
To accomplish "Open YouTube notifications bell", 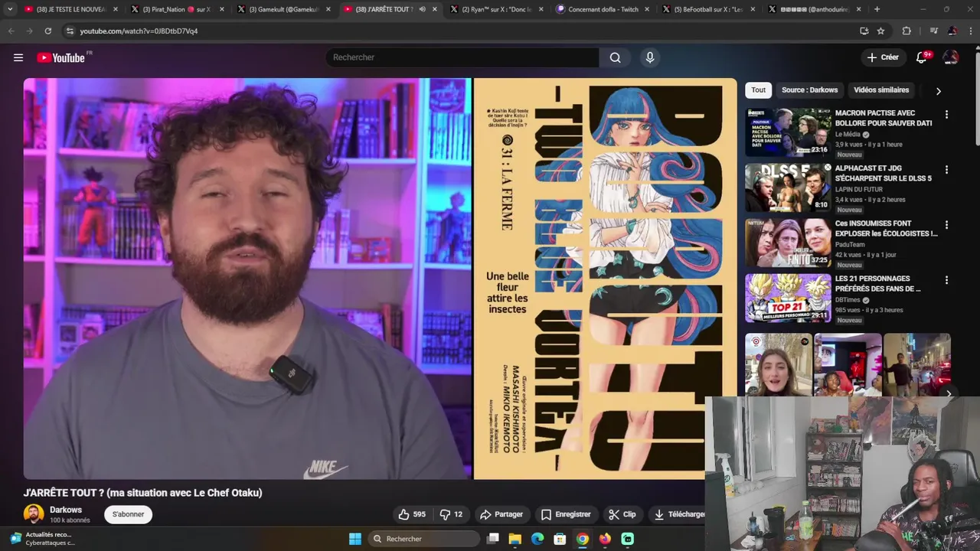I will pyautogui.click(x=922, y=57).
